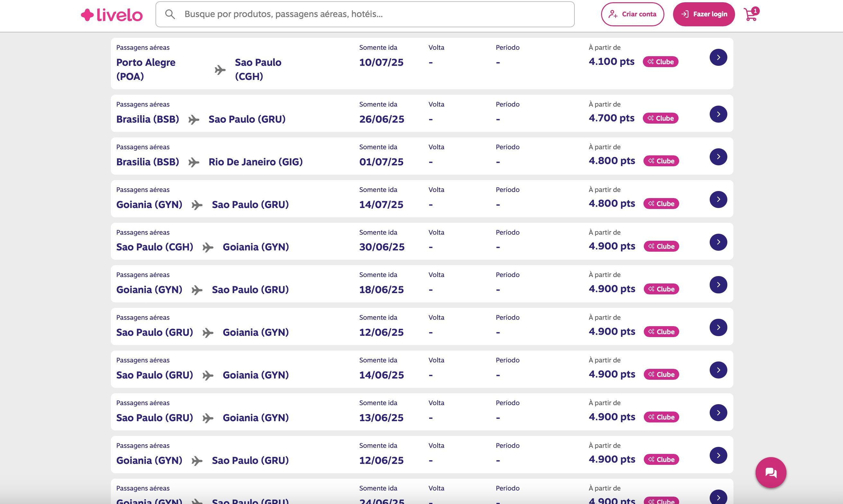Open arrow for Sao Paulo GRU flight on 13/06/25
Image resolution: width=843 pixels, height=504 pixels.
click(718, 413)
